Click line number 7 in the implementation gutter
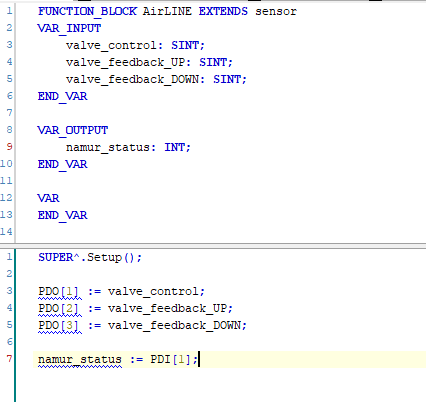Viewport: 426px width, 402px height. pos(9,359)
